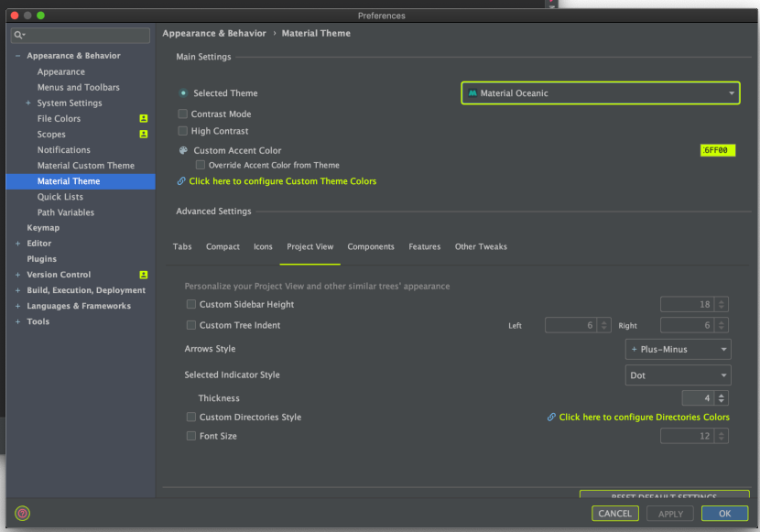Click the yellow custom accent color swatch
Image resolution: width=760 pixels, height=532 pixels.
[x=718, y=150]
